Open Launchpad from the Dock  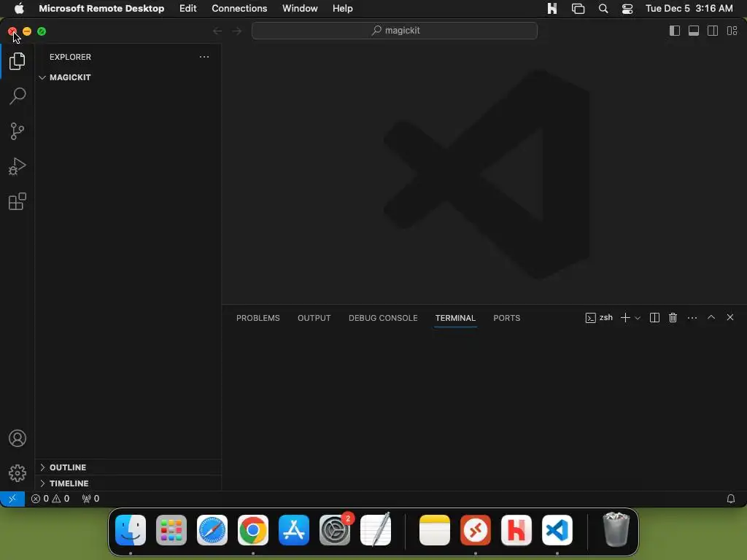click(171, 530)
